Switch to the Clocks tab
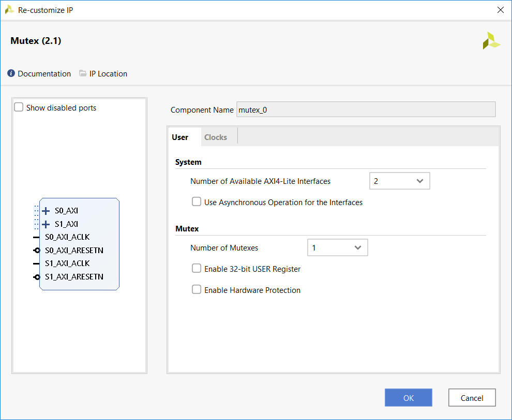The height and width of the screenshot is (420, 512). click(x=216, y=137)
